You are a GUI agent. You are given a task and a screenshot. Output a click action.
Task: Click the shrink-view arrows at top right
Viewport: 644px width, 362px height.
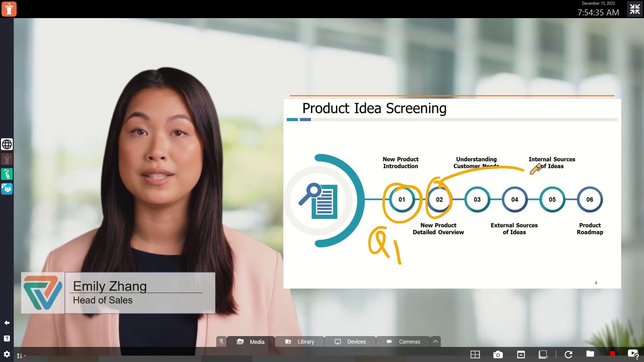635,9
